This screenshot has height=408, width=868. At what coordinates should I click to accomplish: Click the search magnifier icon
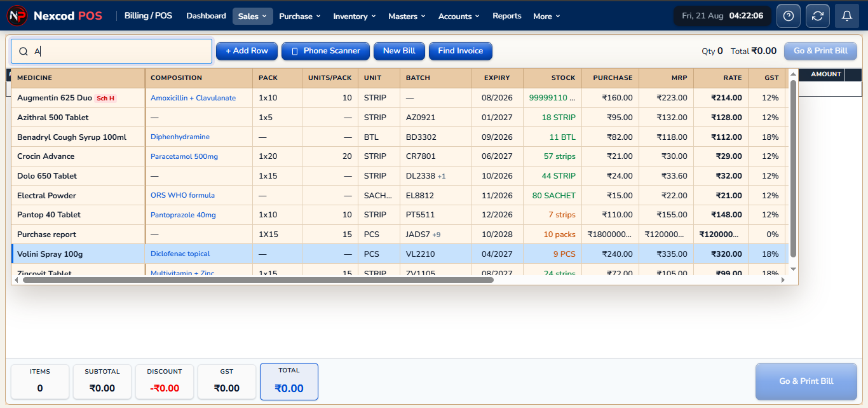(x=24, y=51)
